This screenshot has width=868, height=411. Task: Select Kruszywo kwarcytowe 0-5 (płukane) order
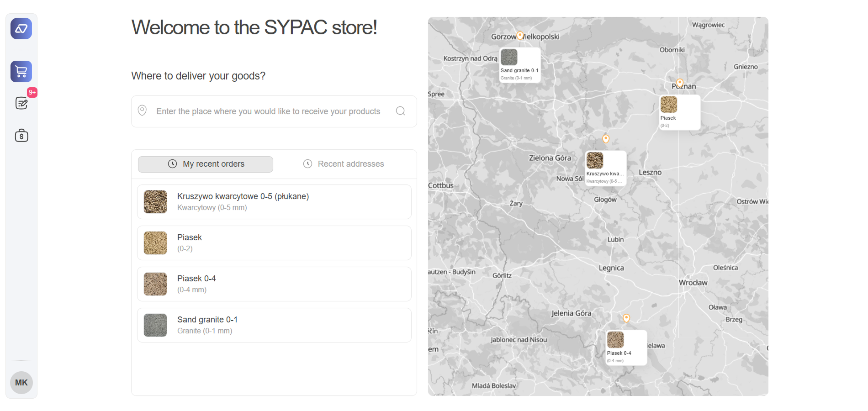(274, 202)
